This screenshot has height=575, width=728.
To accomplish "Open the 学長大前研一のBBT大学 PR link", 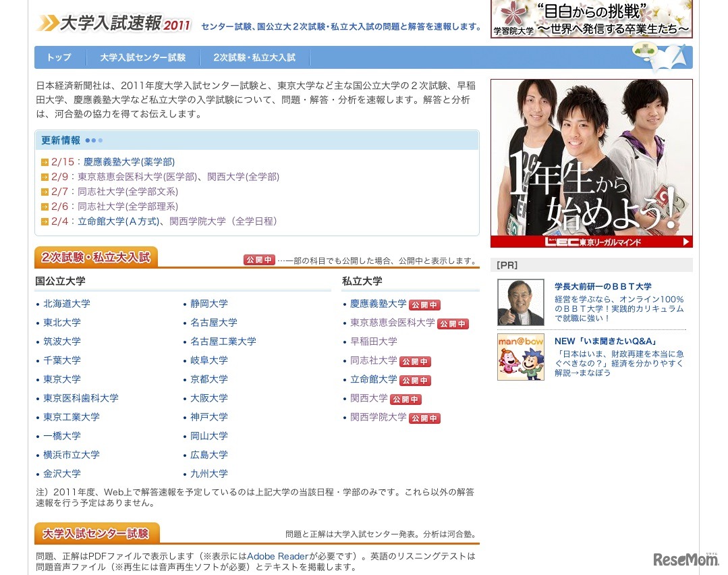I will 603,287.
